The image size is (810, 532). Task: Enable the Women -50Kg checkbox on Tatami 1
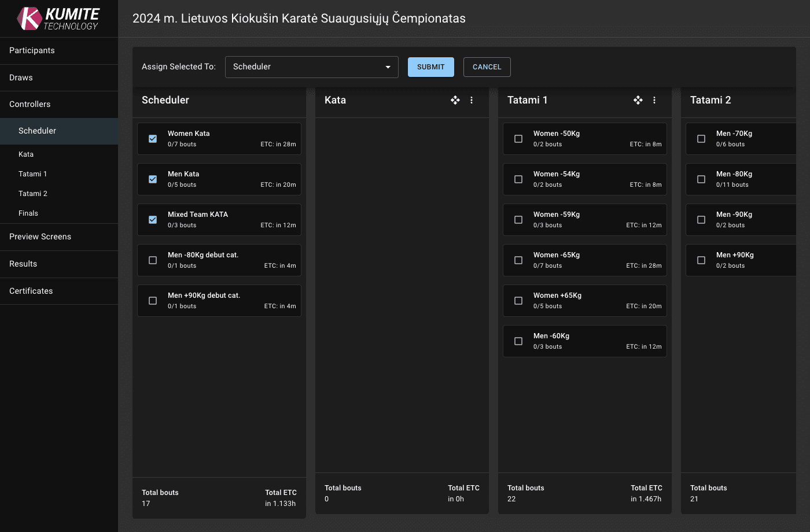(518, 139)
